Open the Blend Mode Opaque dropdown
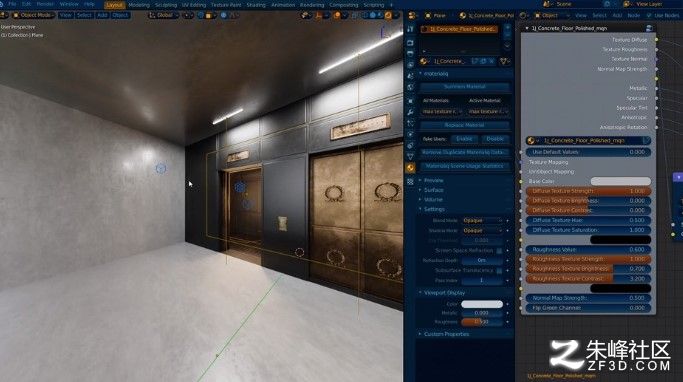The height and width of the screenshot is (382, 683). [482, 220]
